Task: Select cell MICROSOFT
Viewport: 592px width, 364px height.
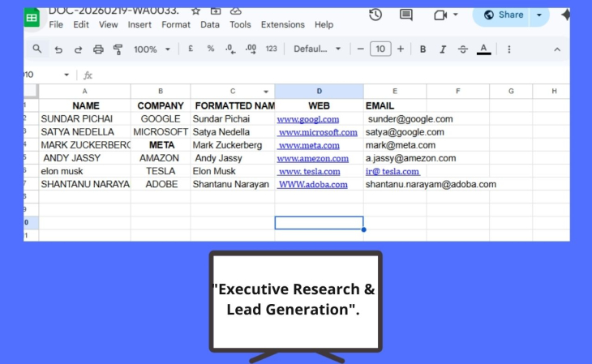Action: pyautogui.click(x=161, y=132)
